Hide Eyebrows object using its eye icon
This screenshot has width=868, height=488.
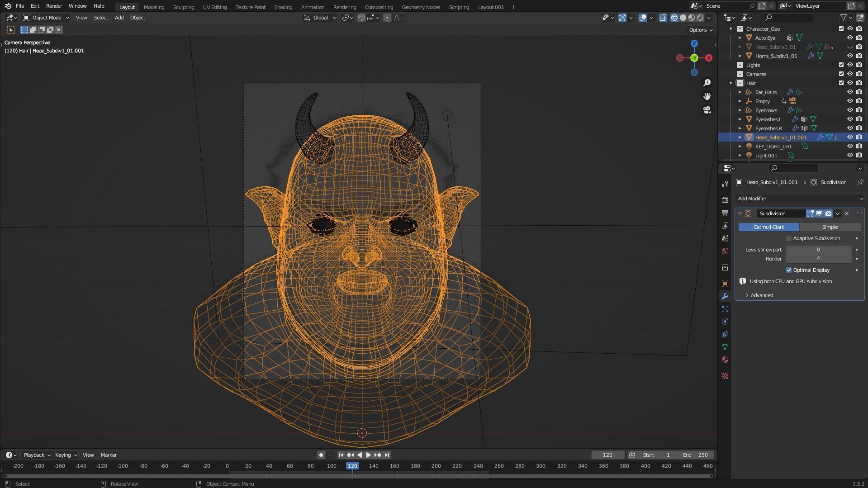[x=850, y=110]
